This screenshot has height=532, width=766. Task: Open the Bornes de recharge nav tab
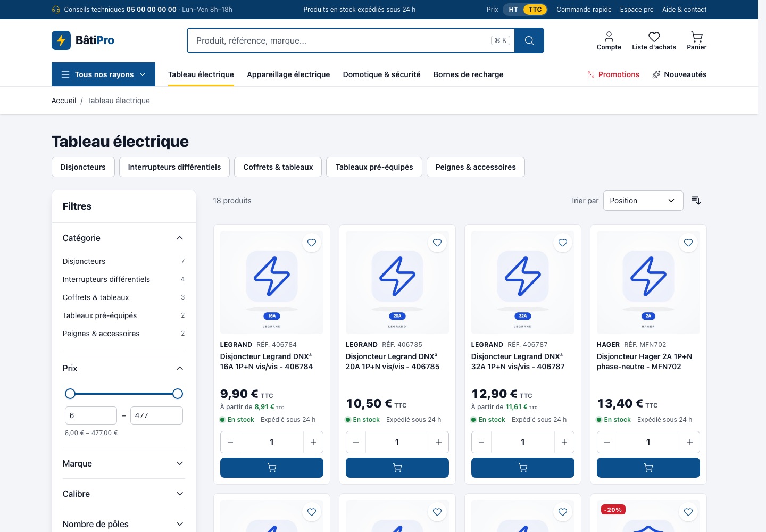point(469,74)
